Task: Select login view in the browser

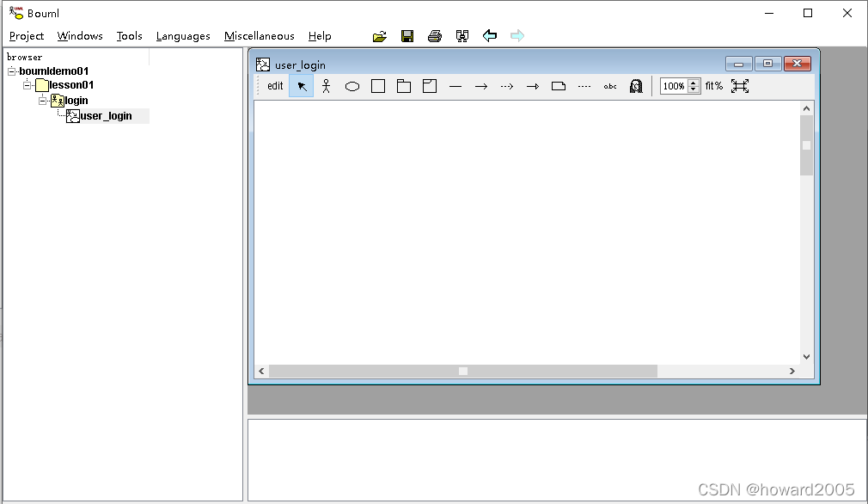Action: 76,101
